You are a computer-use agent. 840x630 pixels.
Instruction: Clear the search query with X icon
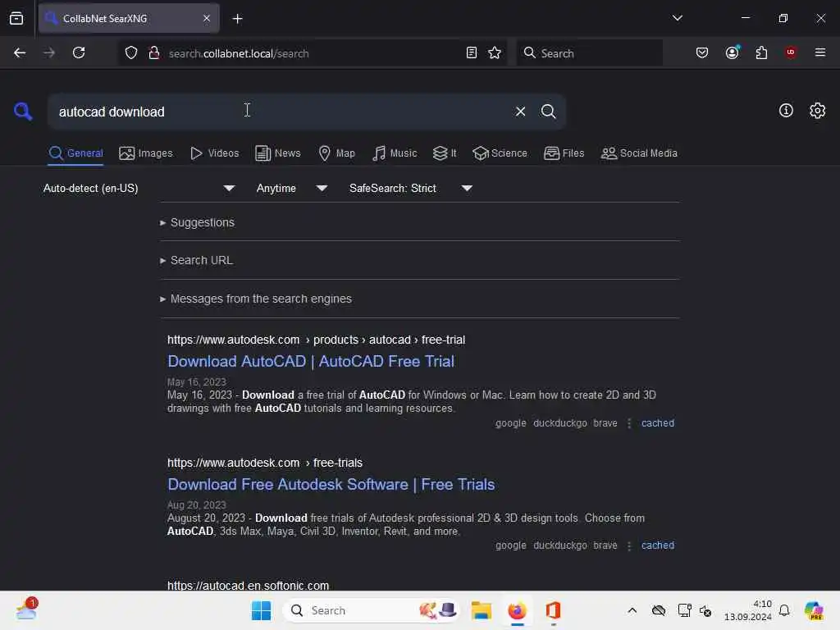[x=520, y=112]
